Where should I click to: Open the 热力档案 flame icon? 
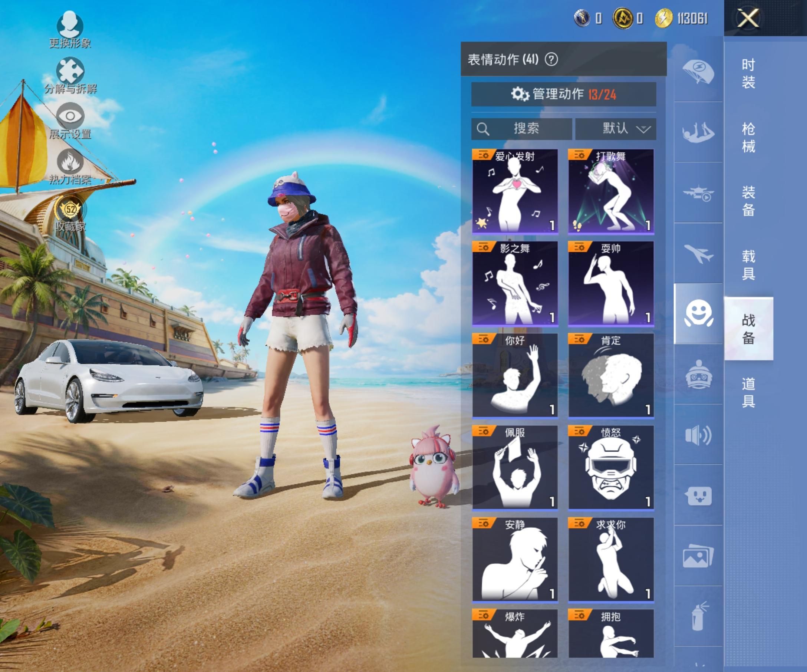click(x=70, y=161)
